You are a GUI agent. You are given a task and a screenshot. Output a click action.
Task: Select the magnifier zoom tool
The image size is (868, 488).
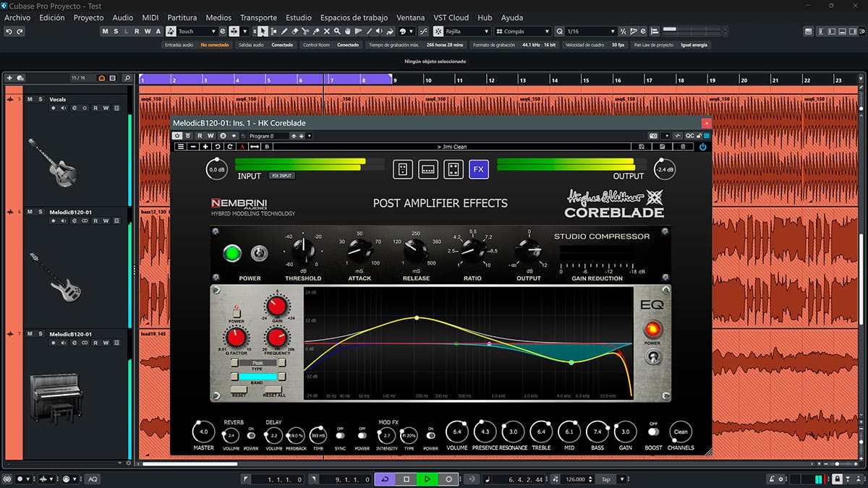[339, 32]
